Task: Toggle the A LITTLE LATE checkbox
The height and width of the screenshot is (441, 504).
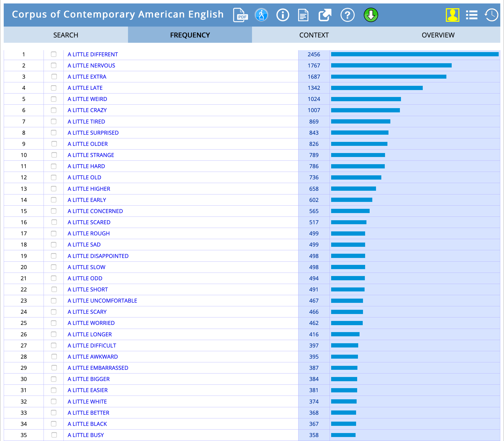Action: (x=54, y=88)
